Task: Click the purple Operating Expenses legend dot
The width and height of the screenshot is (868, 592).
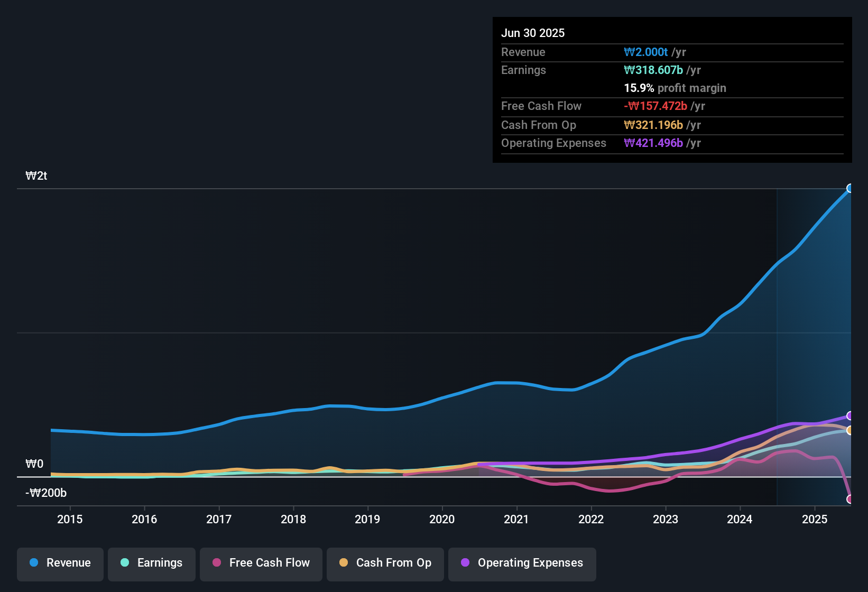Action: [x=465, y=563]
